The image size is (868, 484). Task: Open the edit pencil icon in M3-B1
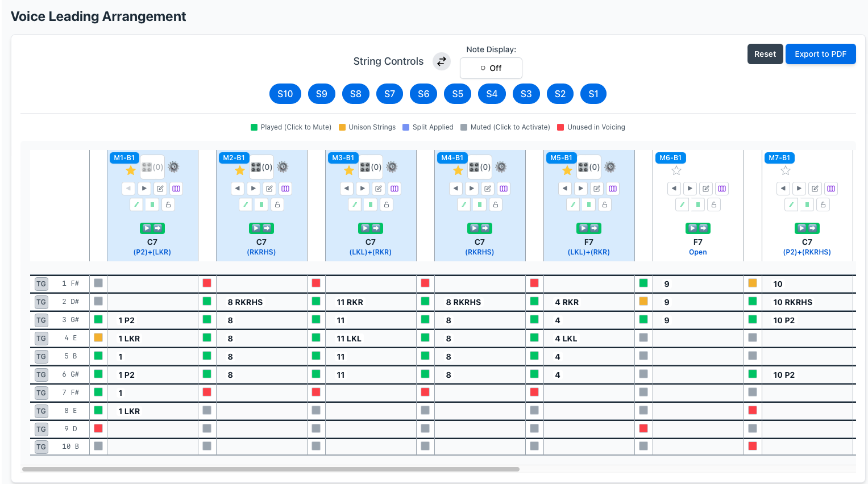(x=379, y=189)
